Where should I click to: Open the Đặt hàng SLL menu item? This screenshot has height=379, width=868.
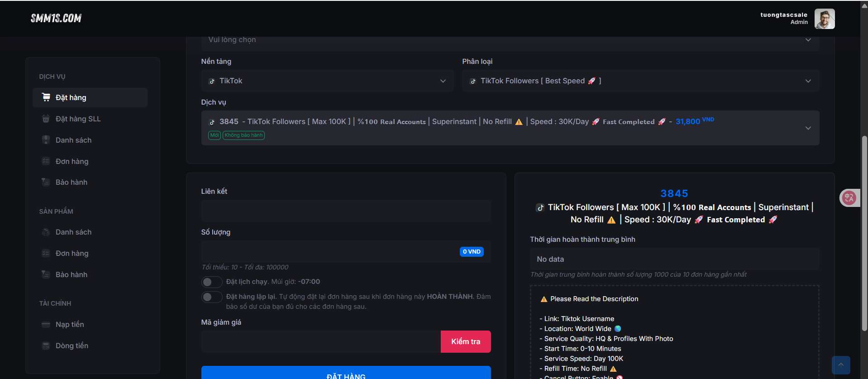coord(90,119)
